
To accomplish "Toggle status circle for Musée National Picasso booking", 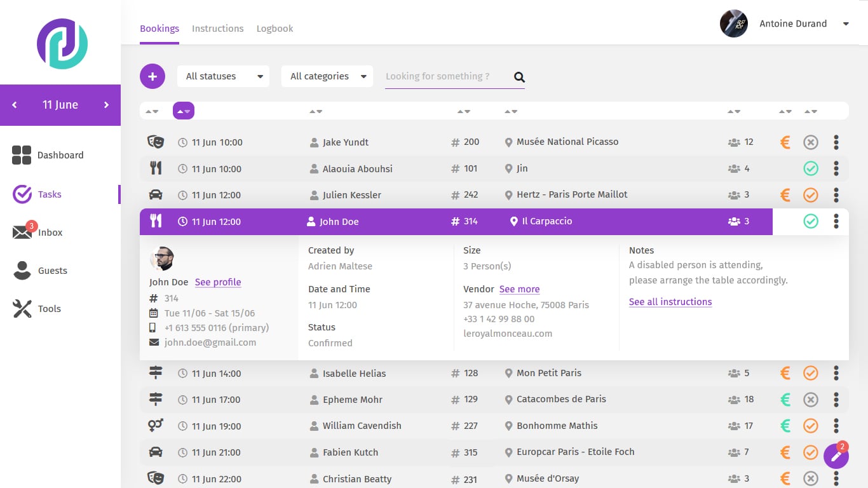I will (810, 142).
